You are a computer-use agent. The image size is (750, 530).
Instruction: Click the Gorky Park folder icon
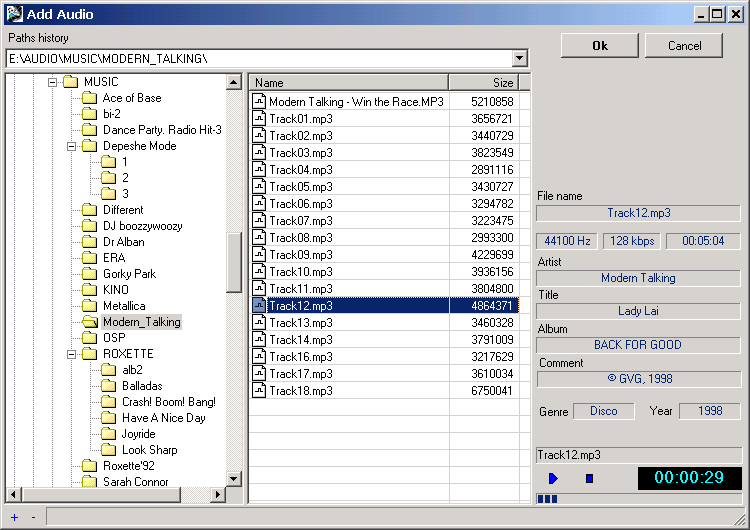(x=89, y=274)
